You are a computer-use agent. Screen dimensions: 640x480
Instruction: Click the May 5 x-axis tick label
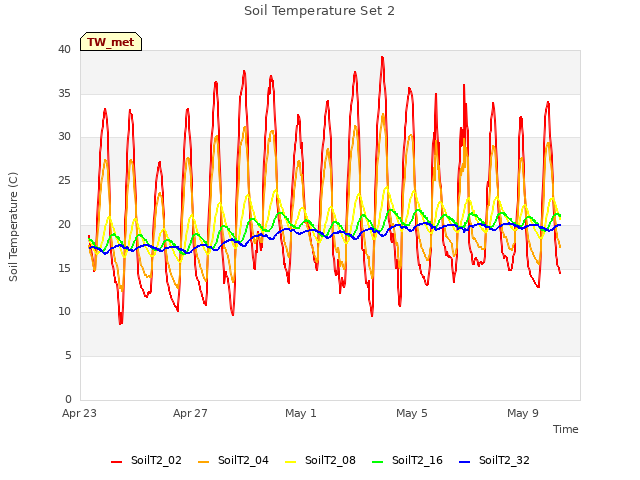(412, 413)
